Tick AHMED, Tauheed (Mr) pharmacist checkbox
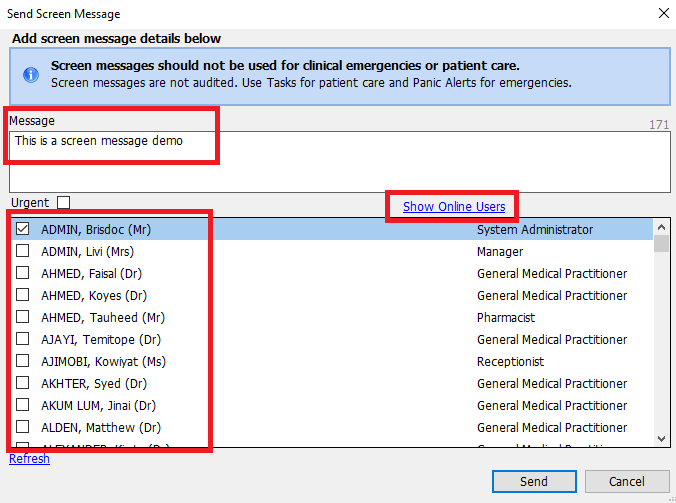676x503 pixels. coord(23,318)
